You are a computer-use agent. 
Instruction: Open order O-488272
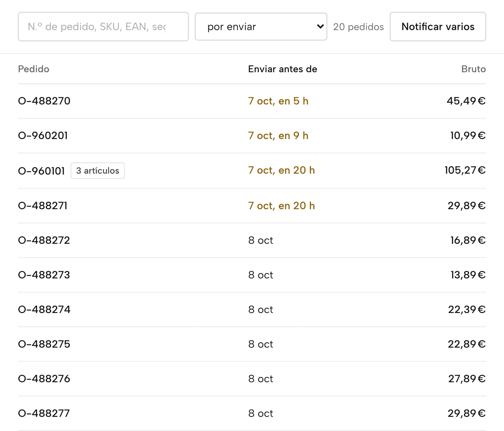pos(44,240)
